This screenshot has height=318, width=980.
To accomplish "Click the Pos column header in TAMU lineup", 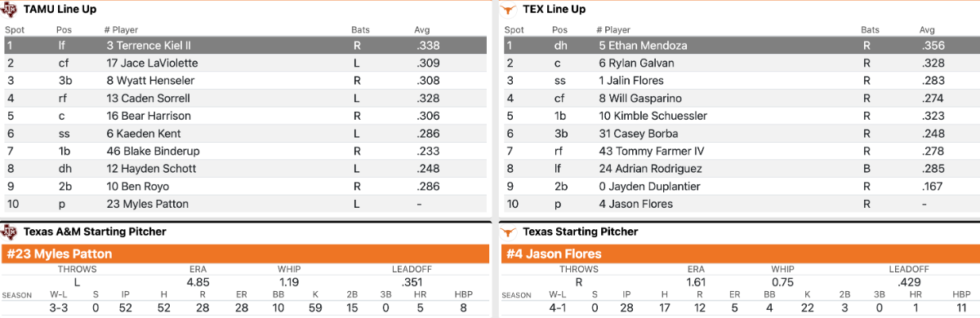I will [65, 29].
